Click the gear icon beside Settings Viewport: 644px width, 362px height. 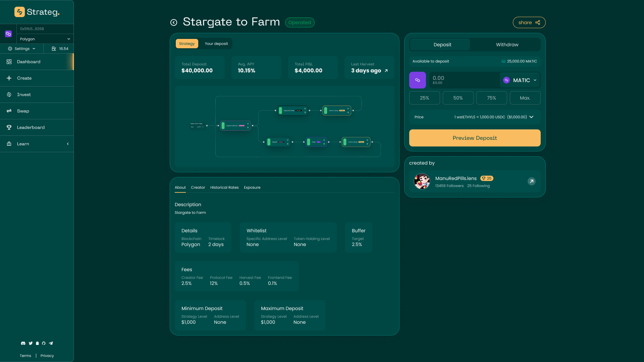coord(10,49)
